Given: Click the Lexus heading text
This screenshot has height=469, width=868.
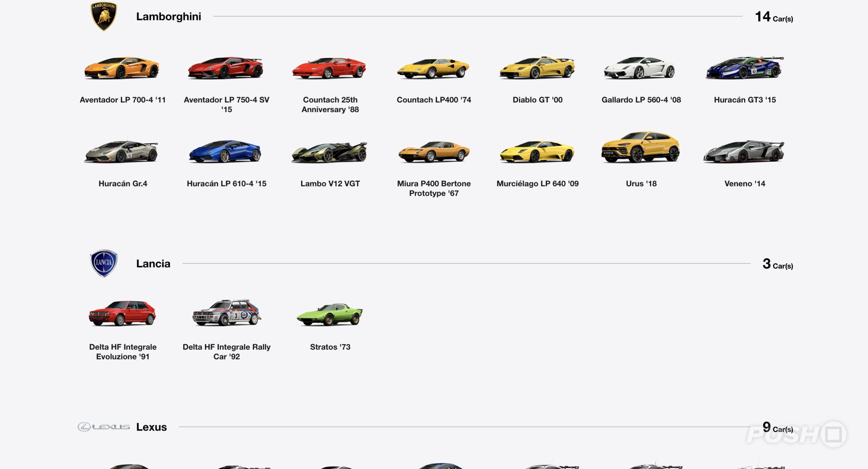Looking at the screenshot, I should (151, 427).
